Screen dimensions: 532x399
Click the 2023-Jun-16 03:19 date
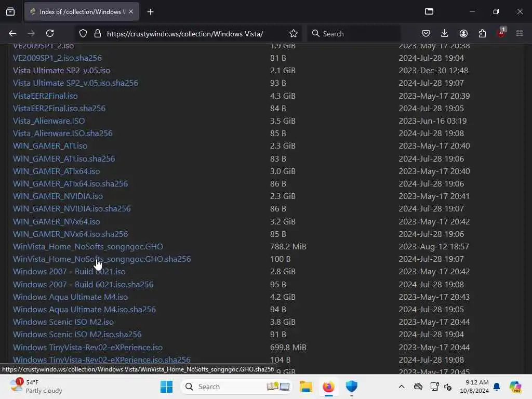tap(433, 121)
